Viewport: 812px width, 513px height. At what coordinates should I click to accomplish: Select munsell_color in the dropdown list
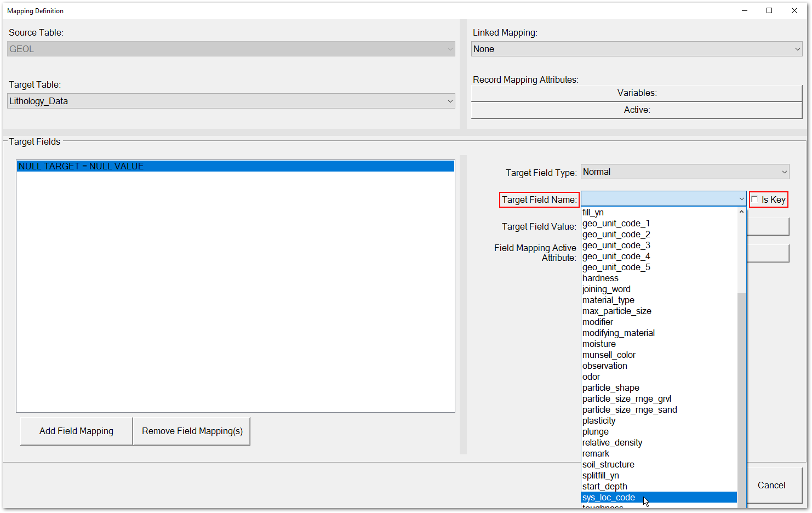click(x=659, y=355)
